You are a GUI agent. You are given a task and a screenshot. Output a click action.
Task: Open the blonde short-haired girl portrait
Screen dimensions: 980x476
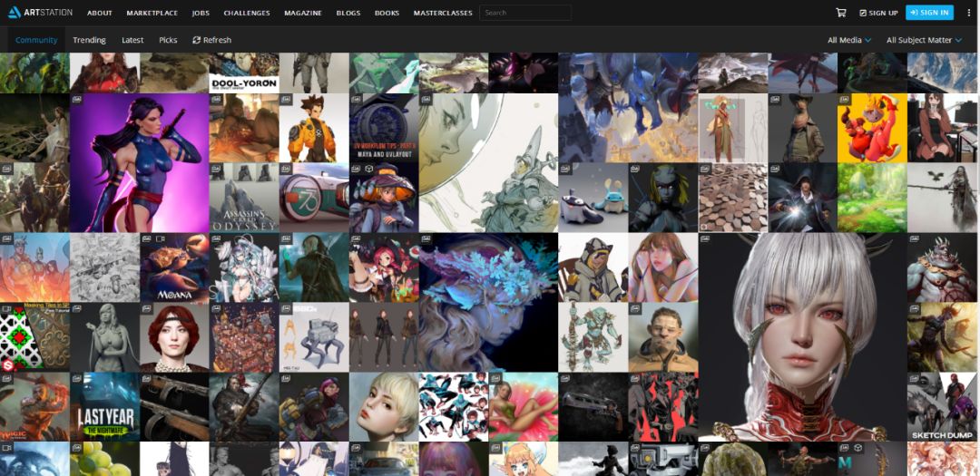(x=383, y=407)
